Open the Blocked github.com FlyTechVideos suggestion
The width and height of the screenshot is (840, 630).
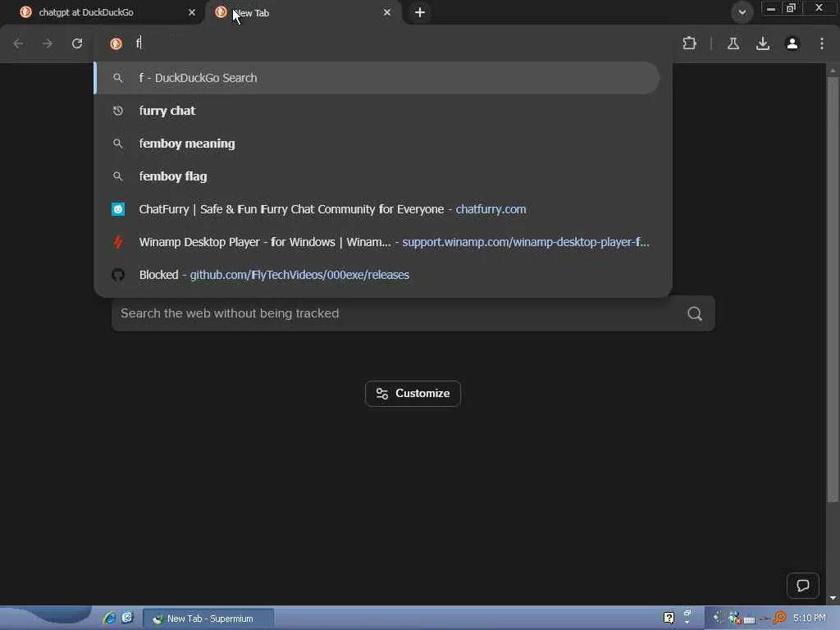click(377, 275)
